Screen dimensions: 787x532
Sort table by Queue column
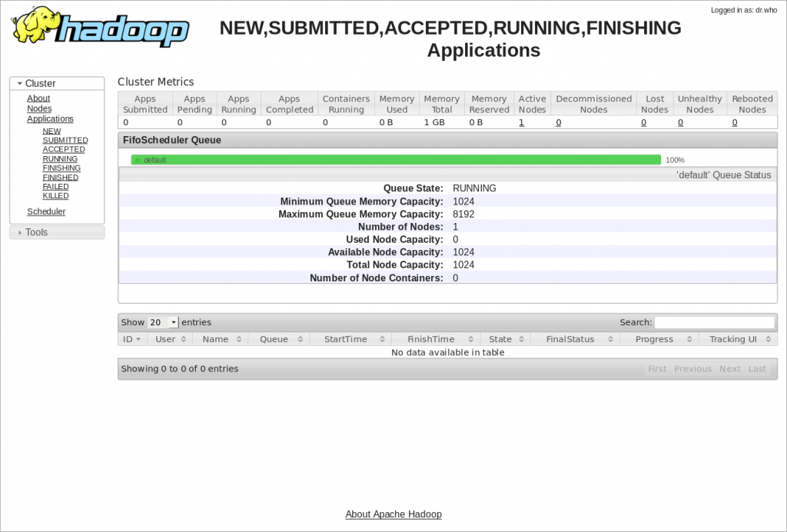coord(279,339)
